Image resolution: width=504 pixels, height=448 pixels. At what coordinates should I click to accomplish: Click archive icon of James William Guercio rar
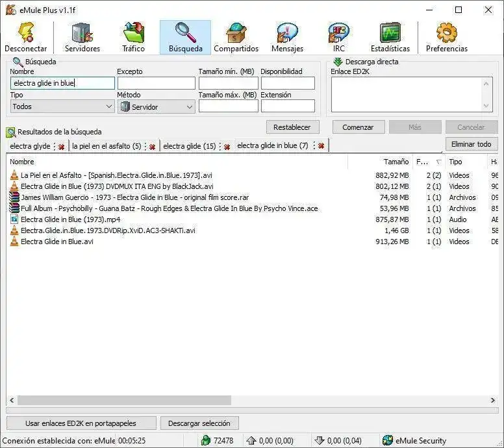14,197
